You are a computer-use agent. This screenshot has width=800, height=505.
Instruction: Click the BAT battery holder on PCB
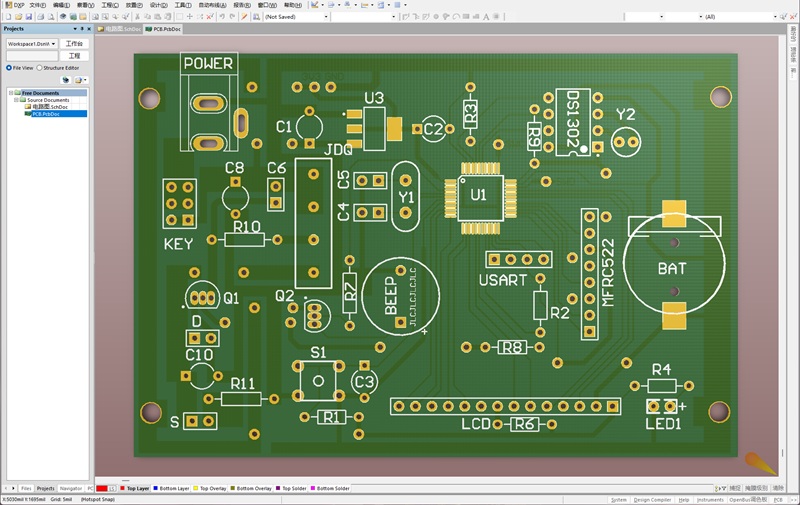coord(674,265)
